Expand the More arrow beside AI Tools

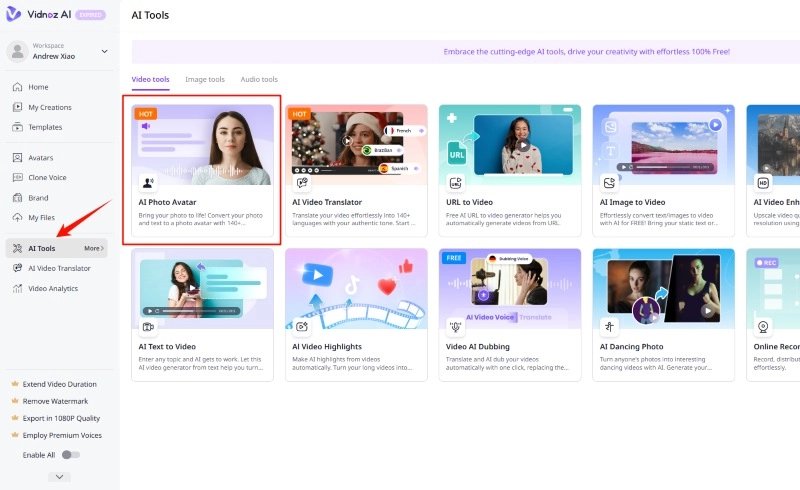pyautogui.click(x=93, y=248)
